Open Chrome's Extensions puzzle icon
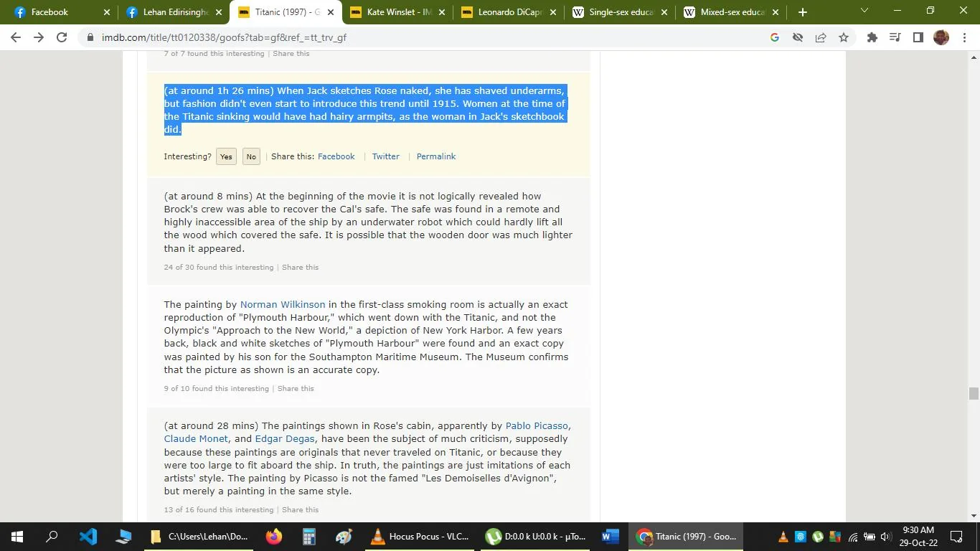Image resolution: width=980 pixels, height=551 pixels. [x=871, y=38]
